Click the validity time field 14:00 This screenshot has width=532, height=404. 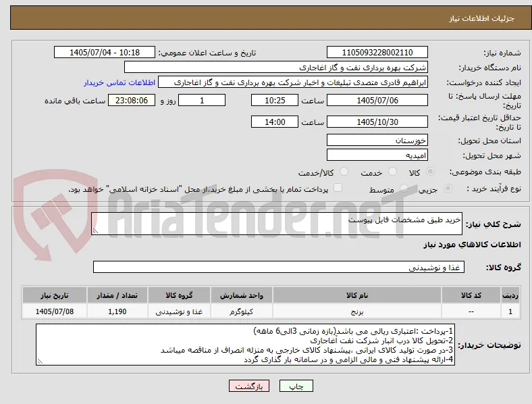point(275,122)
